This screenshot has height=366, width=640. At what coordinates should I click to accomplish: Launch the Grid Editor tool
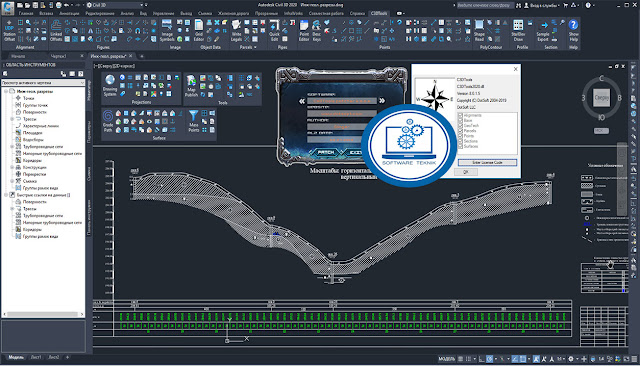pos(198,31)
